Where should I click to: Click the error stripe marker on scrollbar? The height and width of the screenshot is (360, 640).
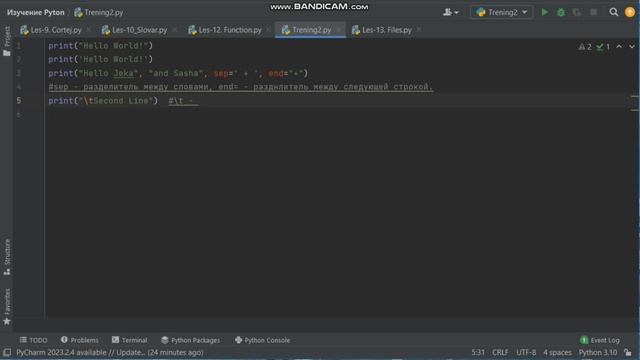(635, 96)
